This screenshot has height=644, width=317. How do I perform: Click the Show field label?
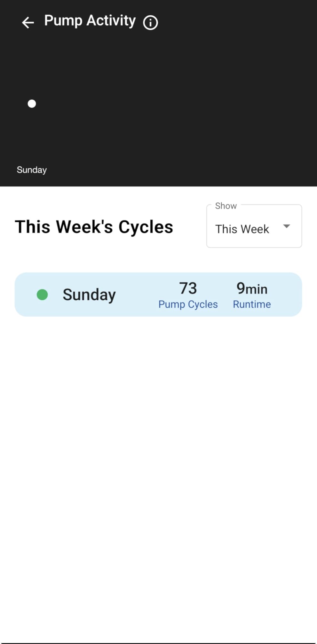pos(226,206)
